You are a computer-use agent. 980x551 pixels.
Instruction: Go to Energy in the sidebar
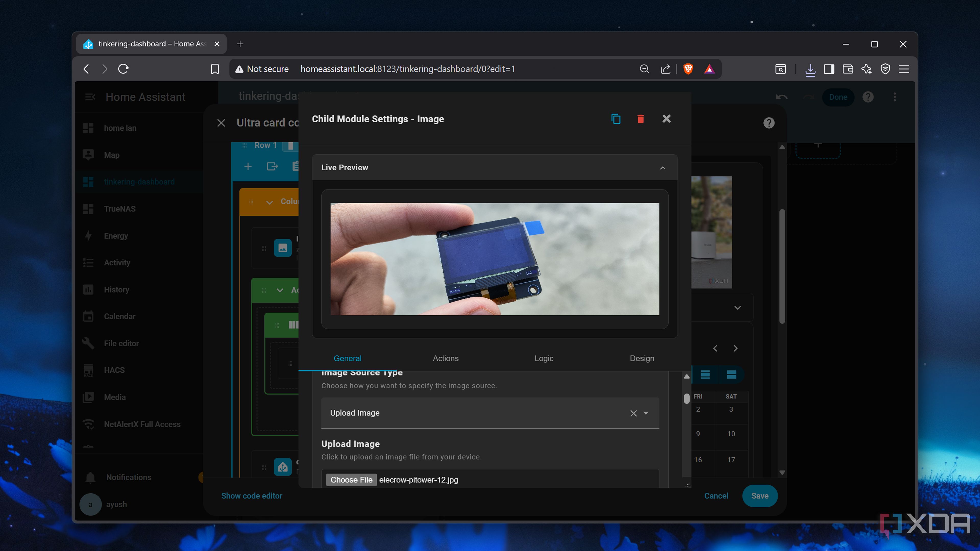pyautogui.click(x=139, y=236)
